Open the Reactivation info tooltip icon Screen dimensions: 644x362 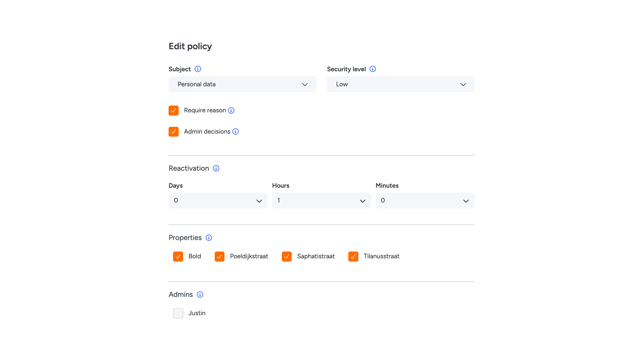(216, 168)
